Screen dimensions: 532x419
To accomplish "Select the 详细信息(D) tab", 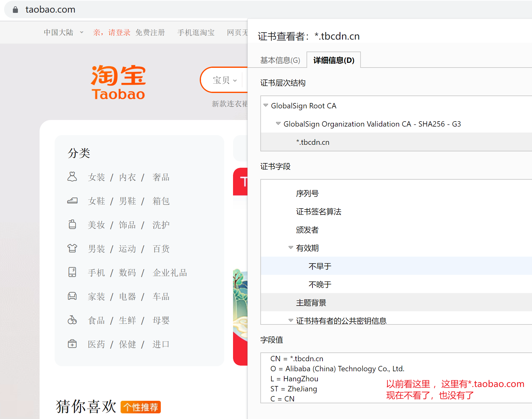I will pyautogui.click(x=334, y=60).
